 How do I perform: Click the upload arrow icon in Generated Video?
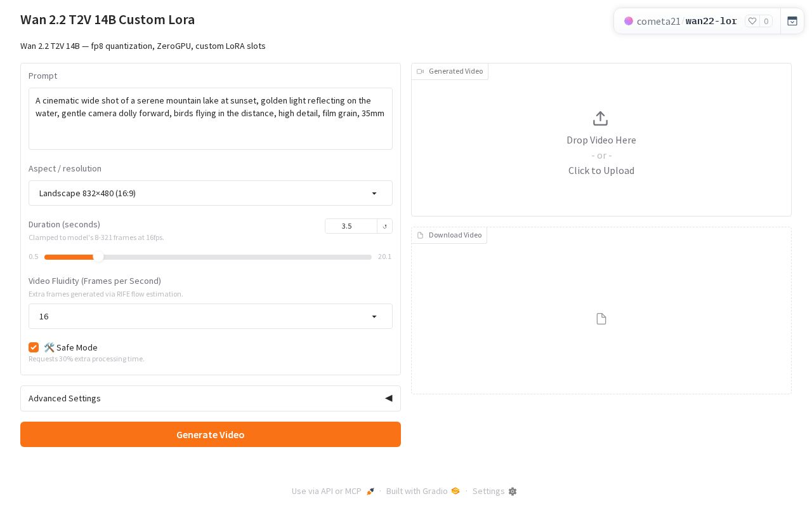[600, 119]
